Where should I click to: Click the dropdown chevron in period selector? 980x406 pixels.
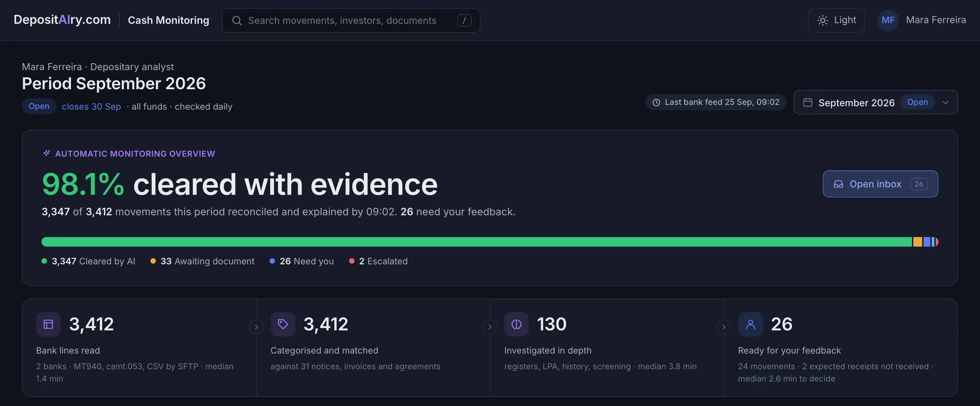tap(945, 102)
